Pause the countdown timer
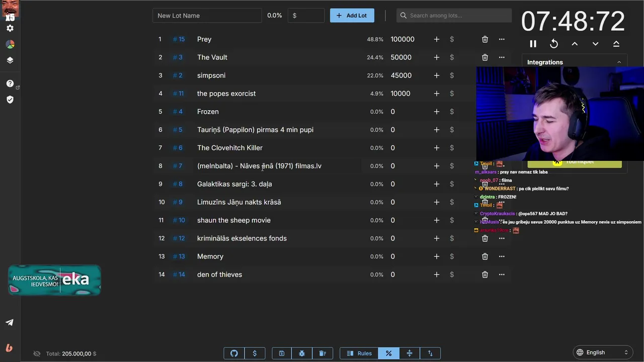 point(533,44)
